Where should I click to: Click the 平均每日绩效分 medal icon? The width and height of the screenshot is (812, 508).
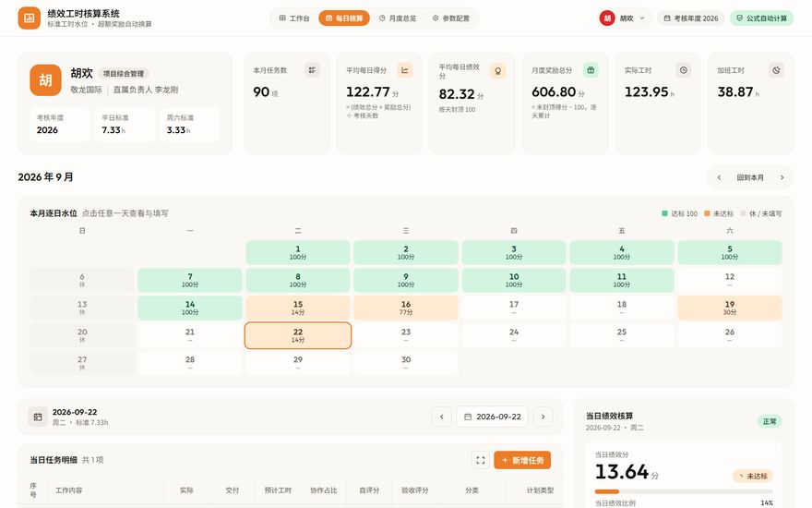497,71
